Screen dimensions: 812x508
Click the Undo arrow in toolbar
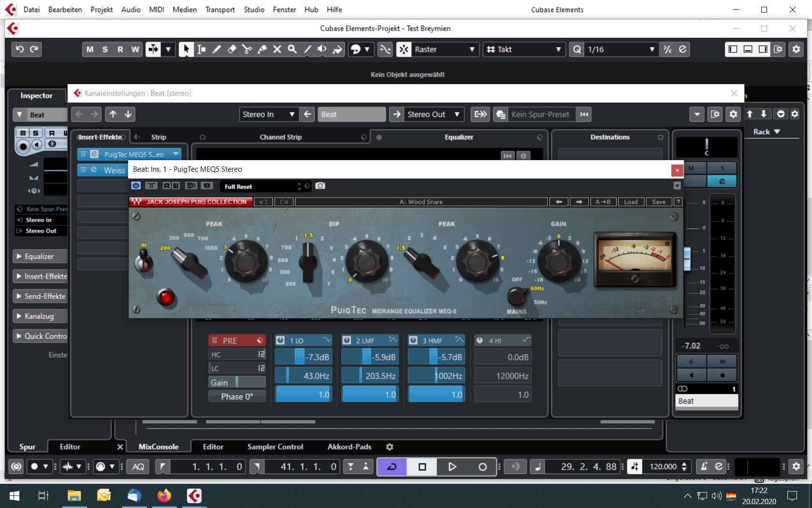click(x=20, y=49)
